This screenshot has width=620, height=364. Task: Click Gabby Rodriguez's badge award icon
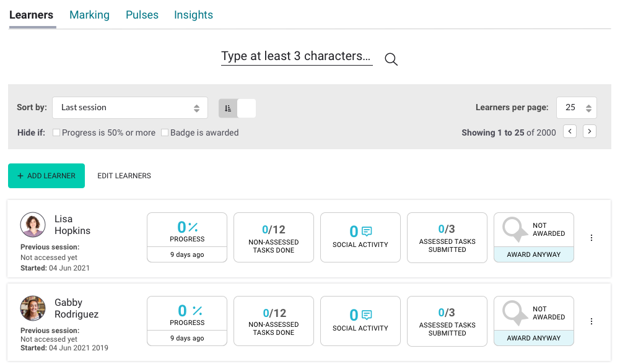coord(515,313)
